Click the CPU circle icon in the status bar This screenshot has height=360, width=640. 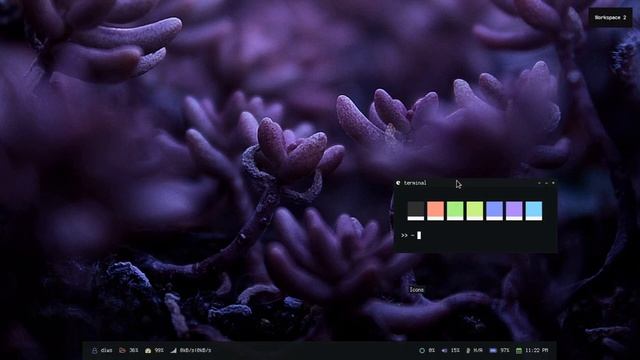coord(422,350)
